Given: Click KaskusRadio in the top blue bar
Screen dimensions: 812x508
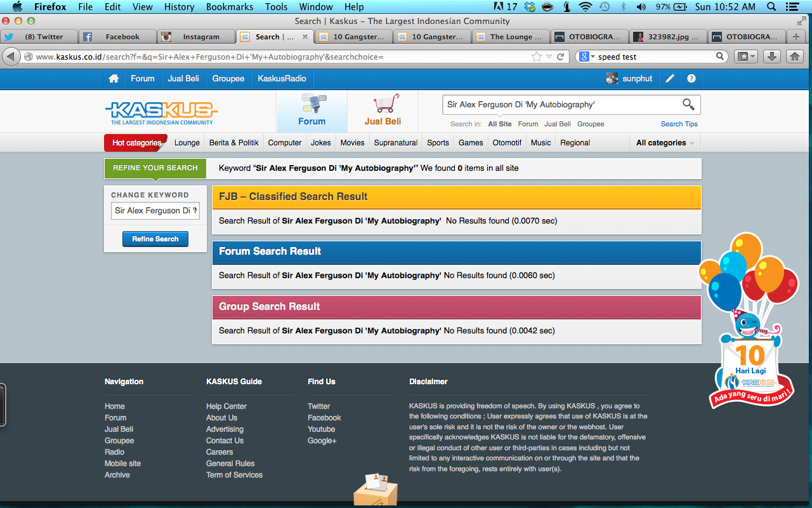Looking at the screenshot, I should 282,79.
